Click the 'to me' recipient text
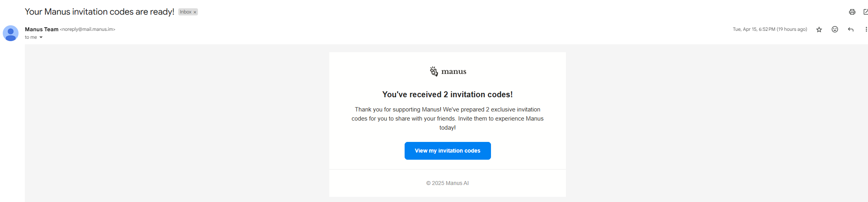The height and width of the screenshot is (202, 868). click(31, 37)
